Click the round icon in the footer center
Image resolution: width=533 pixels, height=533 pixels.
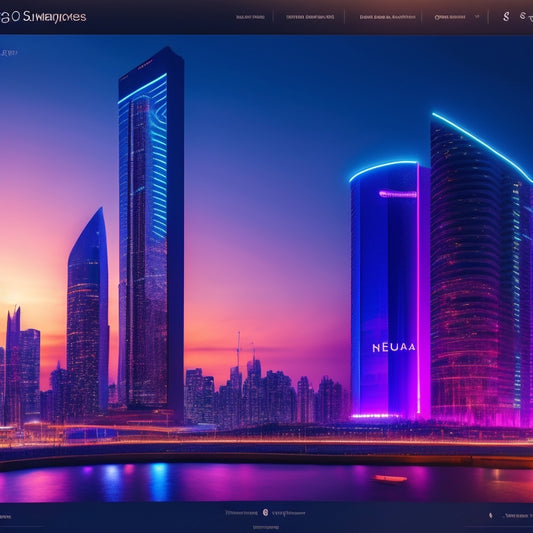265,512
